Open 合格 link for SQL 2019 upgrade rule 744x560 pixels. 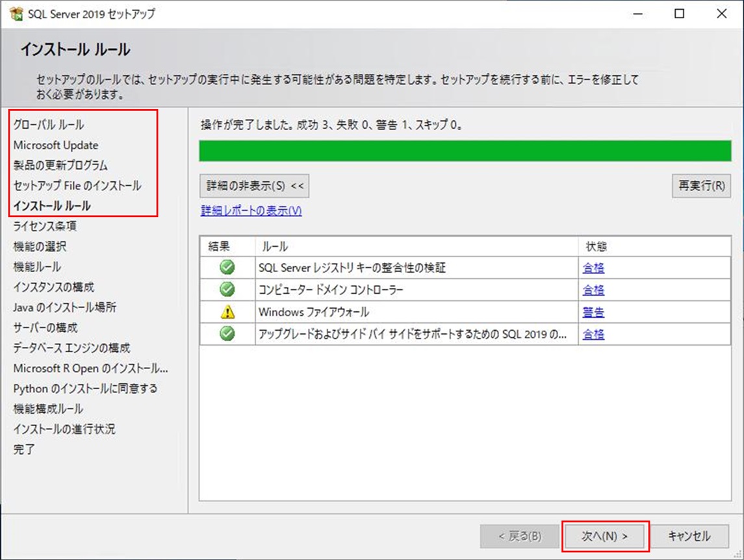coord(593,334)
